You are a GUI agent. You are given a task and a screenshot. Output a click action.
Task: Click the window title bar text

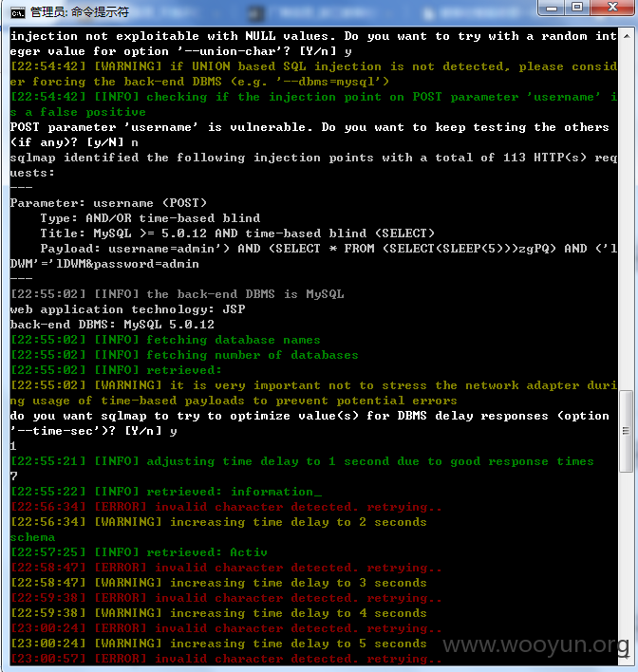click(x=80, y=12)
